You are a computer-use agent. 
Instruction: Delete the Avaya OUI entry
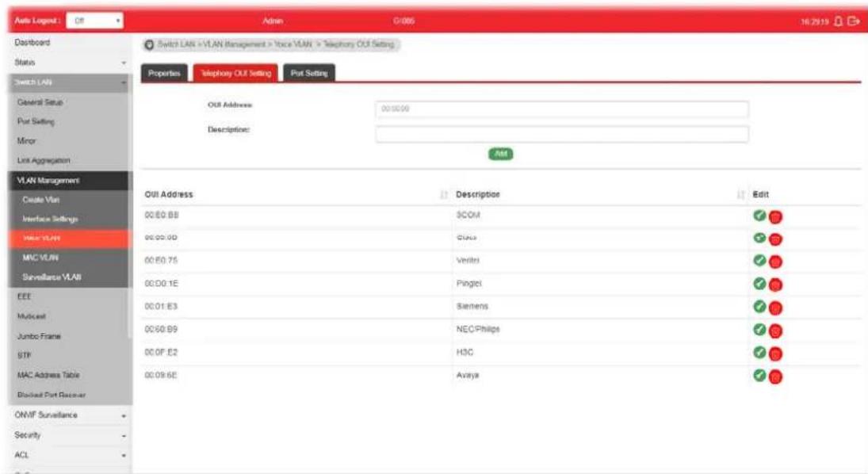coord(775,377)
